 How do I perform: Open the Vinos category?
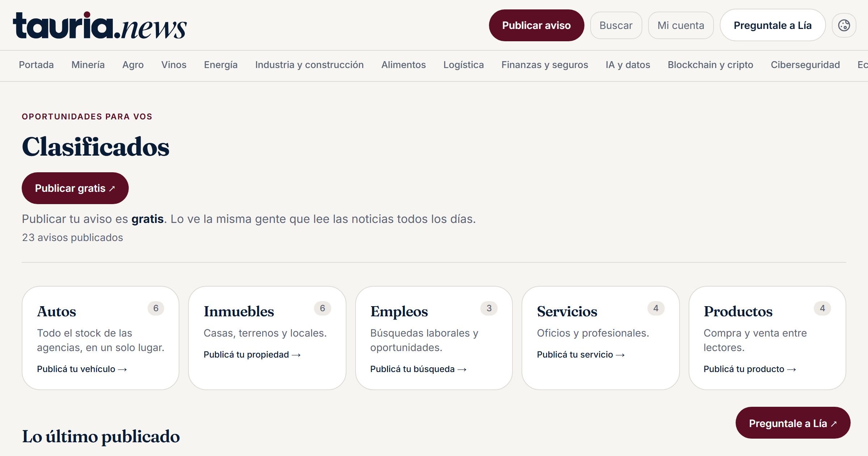pos(174,65)
